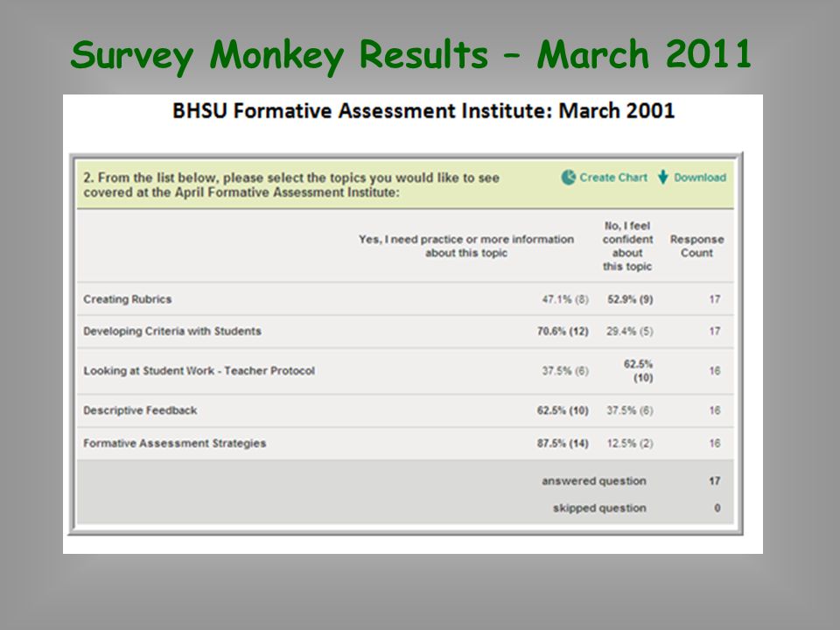This screenshot has height=630, width=840.
Task: Click the skipped question total 0
Action: (717, 507)
